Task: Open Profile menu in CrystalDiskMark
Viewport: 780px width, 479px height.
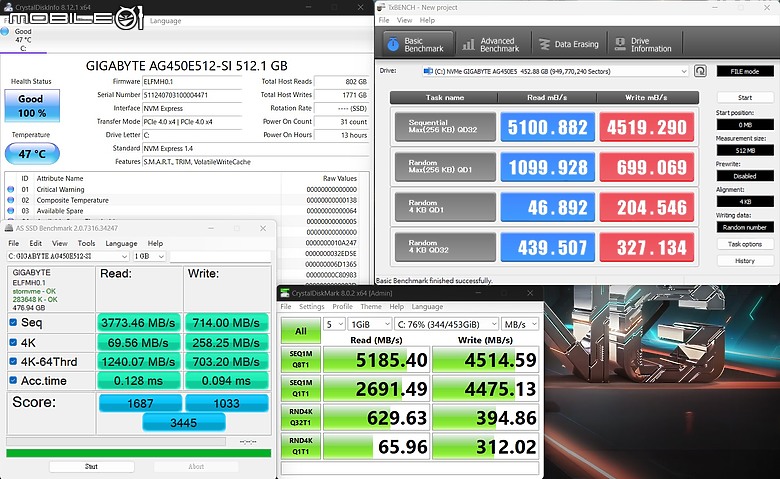Action: point(342,306)
